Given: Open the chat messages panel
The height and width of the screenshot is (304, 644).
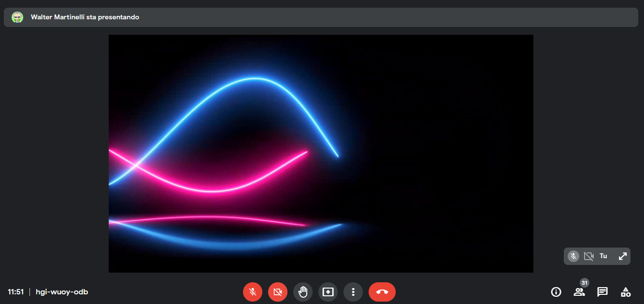Looking at the screenshot, I should [602, 292].
